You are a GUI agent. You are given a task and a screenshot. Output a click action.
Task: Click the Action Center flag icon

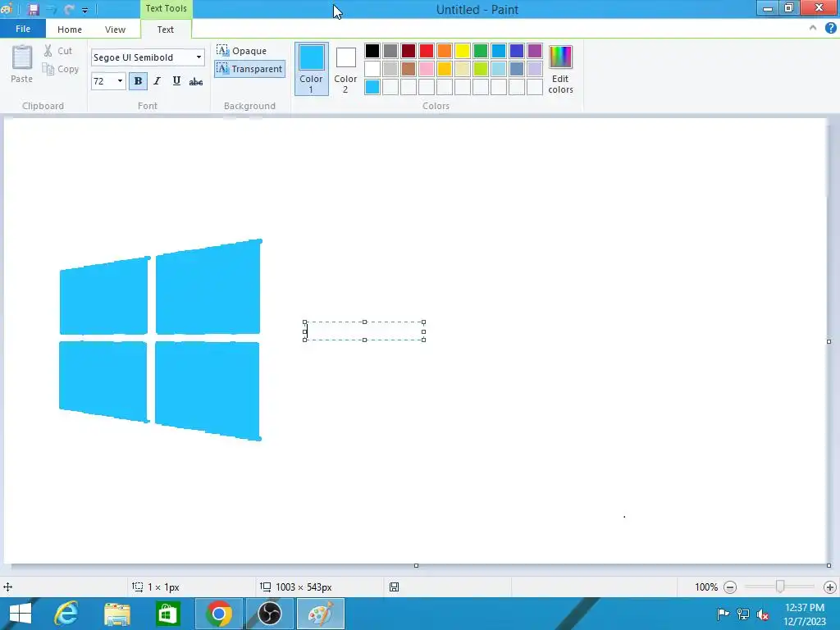click(723, 614)
